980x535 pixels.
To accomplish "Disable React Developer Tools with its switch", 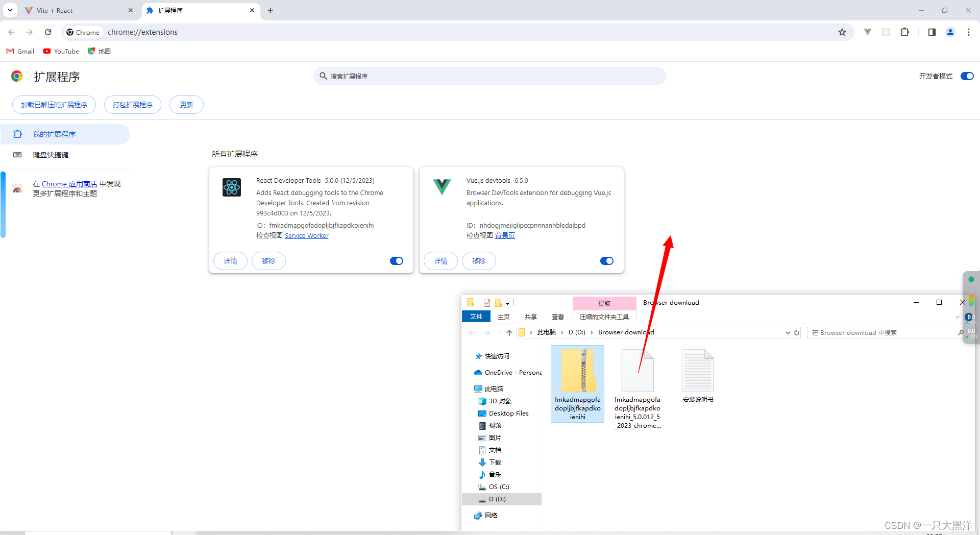I will click(x=397, y=261).
